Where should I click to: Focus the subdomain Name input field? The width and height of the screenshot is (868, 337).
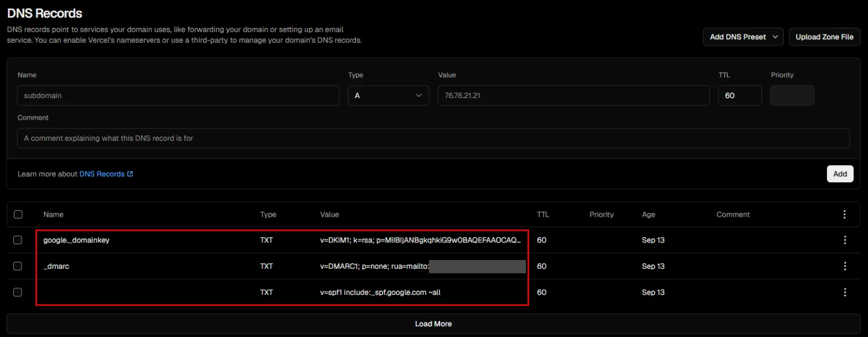point(178,95)
